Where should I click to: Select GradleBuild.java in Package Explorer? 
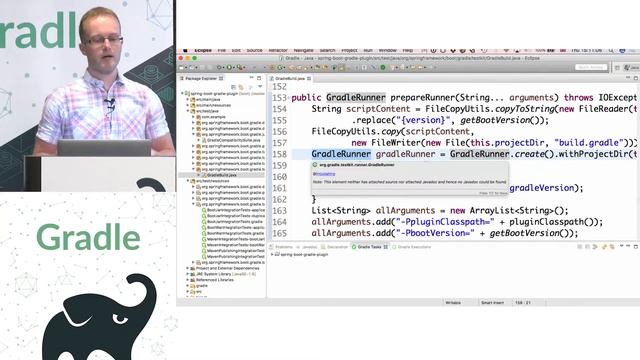tap(222, 175)
